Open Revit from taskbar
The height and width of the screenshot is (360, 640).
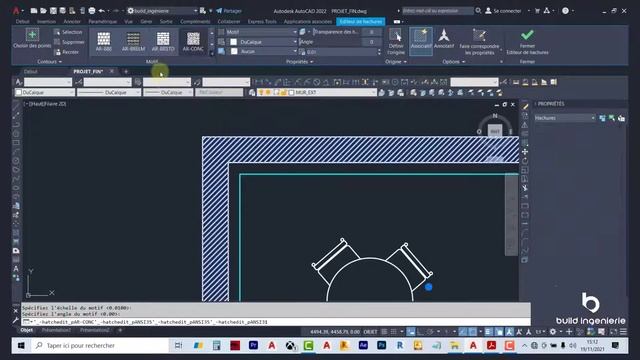[x=400, y=346]
